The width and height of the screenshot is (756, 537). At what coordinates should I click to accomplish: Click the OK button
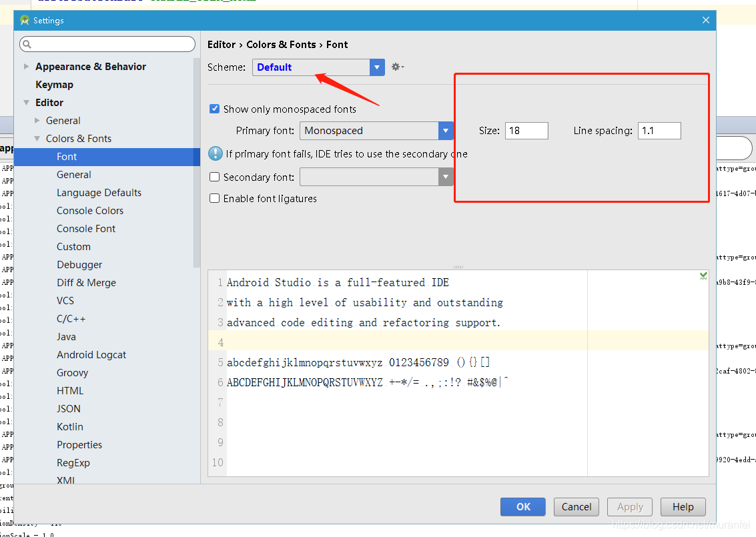[523, 506]
